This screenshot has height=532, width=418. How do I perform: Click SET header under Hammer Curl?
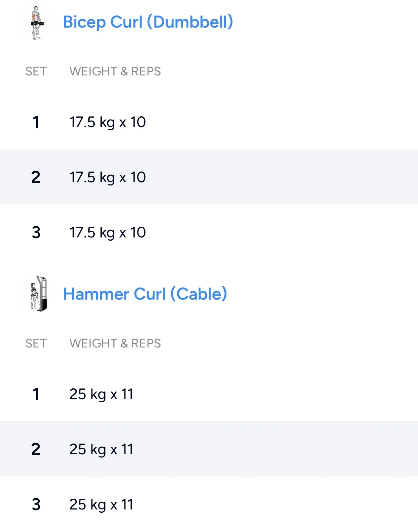36,343
